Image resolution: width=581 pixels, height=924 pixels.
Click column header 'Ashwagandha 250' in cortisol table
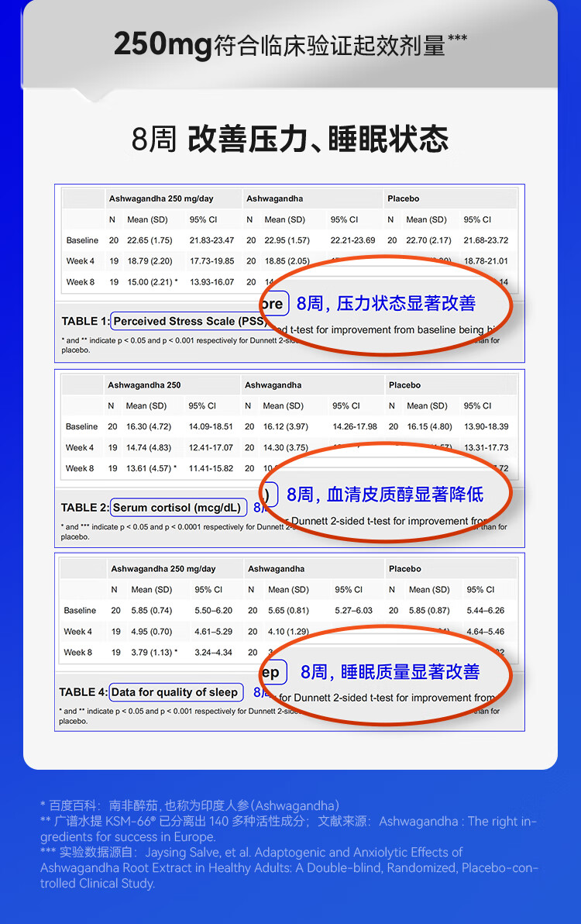(x=144, y=384)
